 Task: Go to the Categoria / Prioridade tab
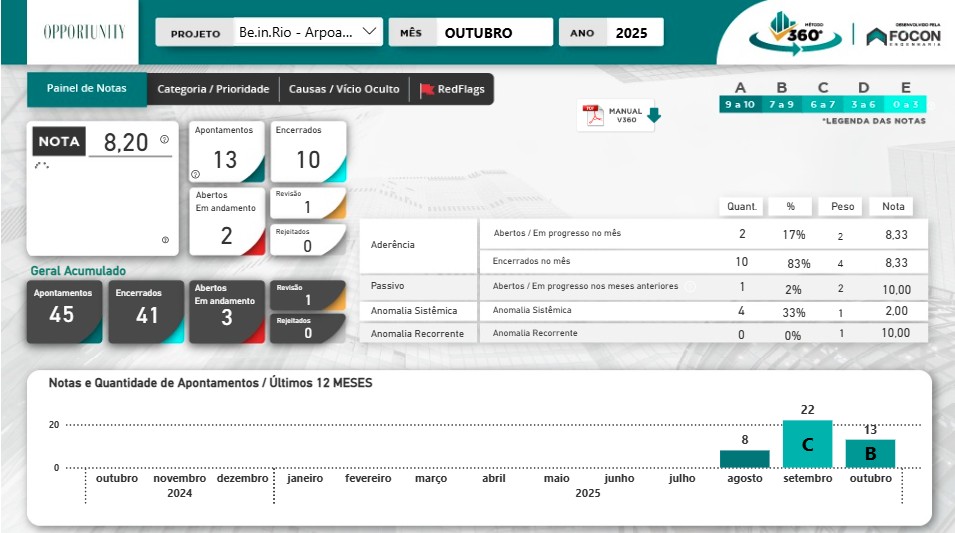pyautogui.click(x=213, y=89)
